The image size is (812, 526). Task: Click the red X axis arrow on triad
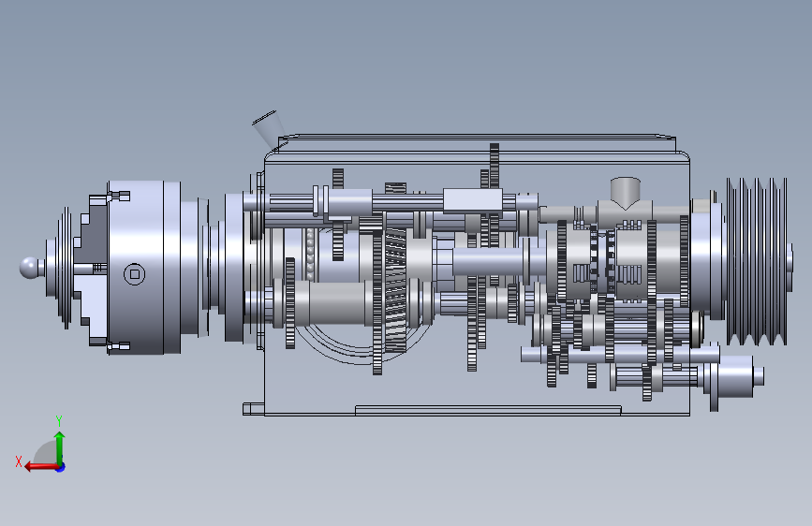[41, 467]
